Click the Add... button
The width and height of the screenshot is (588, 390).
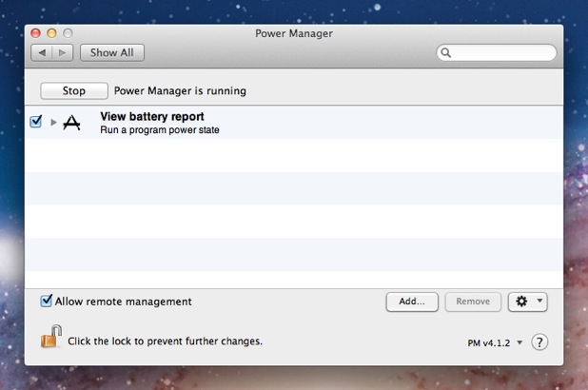pos(412,302)
